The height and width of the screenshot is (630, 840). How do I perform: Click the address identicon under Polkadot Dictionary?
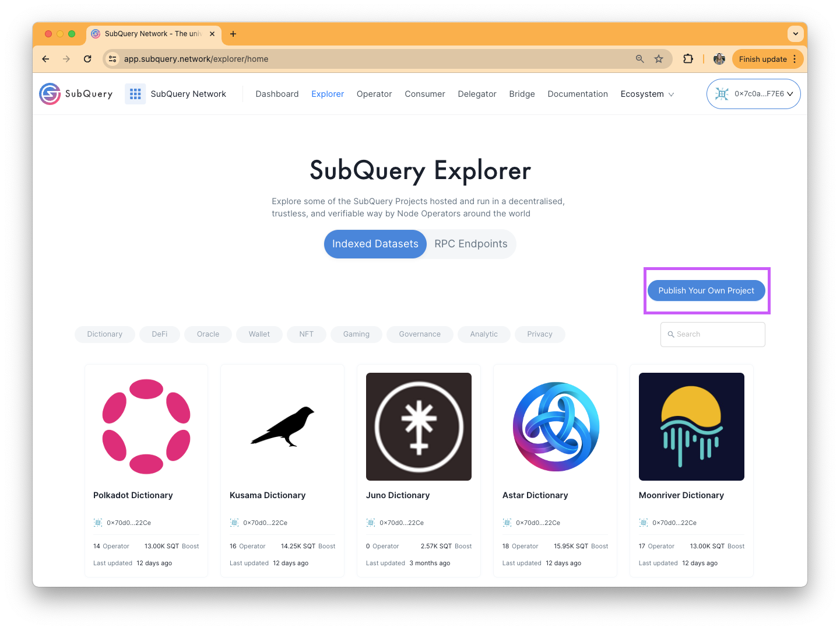[x=98, y=523]
